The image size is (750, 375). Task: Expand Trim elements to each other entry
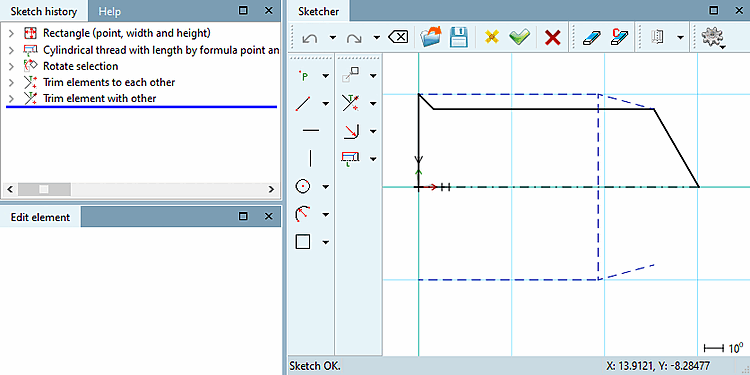11,82
